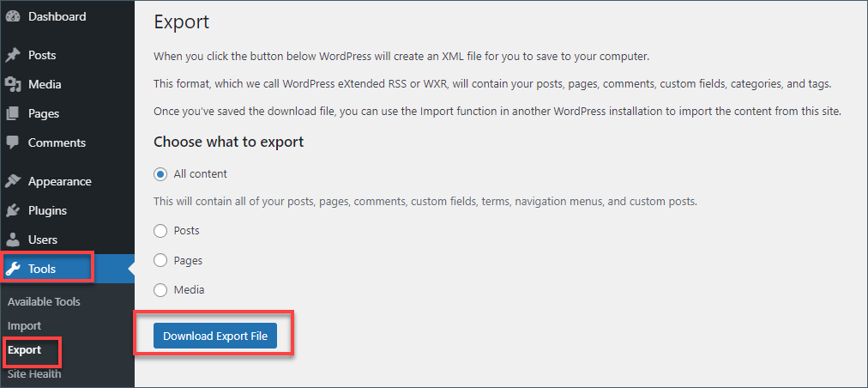This screenshot has width=868, height=388.
Task: Select the Media export radio button
Action: coord(160,289)
